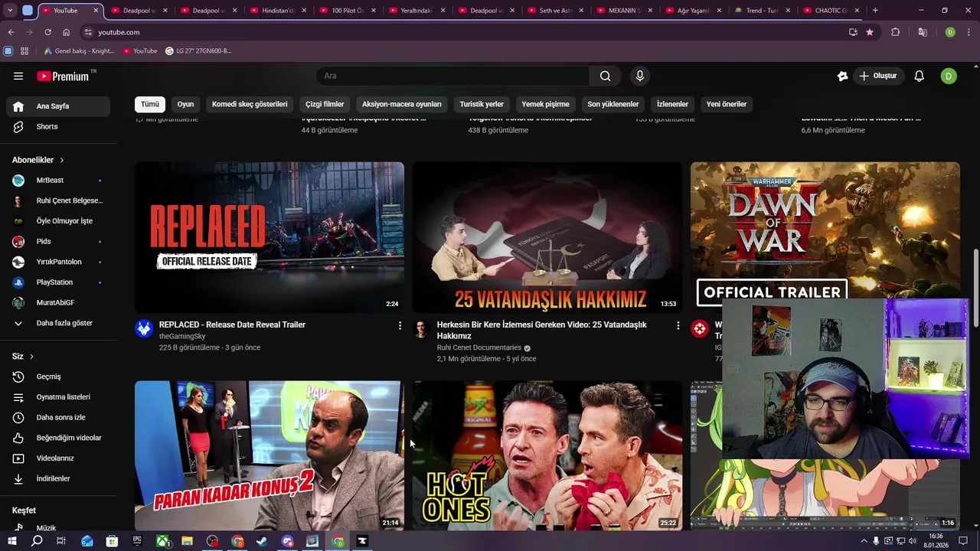Reload the page in browser toolbar
Image resolution: width=980 pixels, height=551 pixels.
47,32
